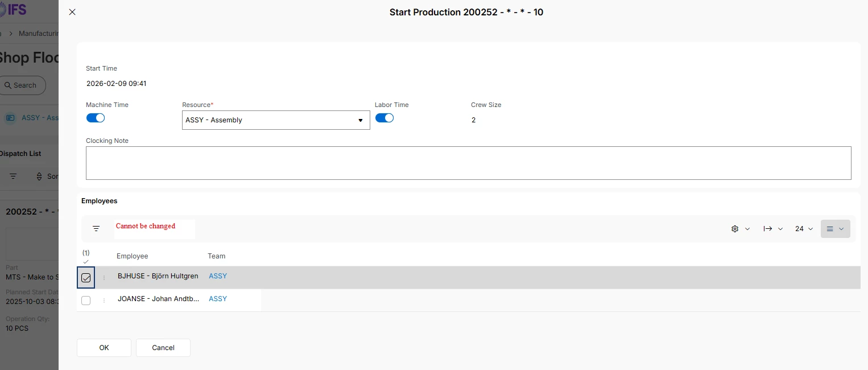Expand the page size dropdown showing 24
The width and height of the screenshot is (868, 370).
pos(804,229)
